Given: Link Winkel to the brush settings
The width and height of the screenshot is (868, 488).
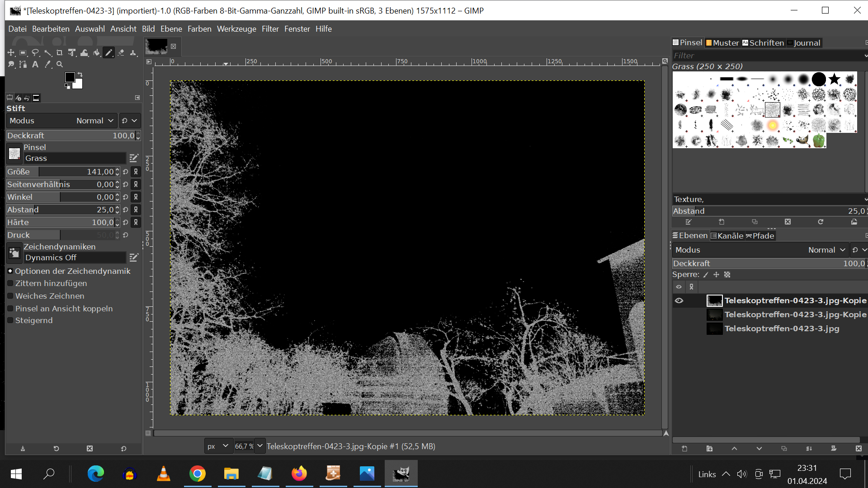Looking at the screenshot, I should (x=136, y=197).
